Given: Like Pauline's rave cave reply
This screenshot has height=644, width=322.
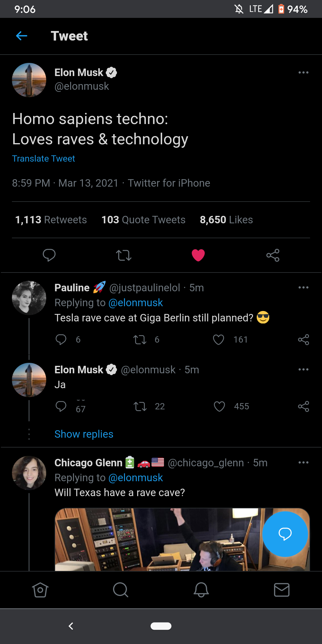Looking at the screenshot, I should coord(219,340).
